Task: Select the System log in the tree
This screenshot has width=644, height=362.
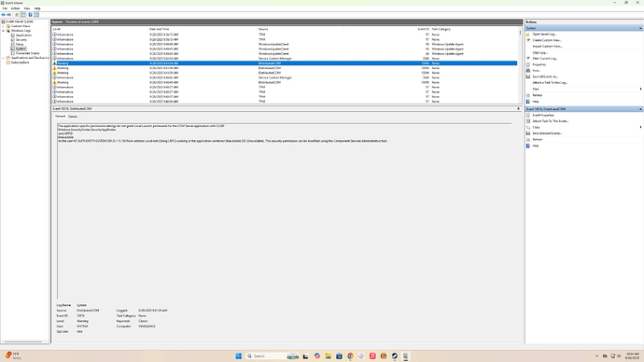Action: 21,49
